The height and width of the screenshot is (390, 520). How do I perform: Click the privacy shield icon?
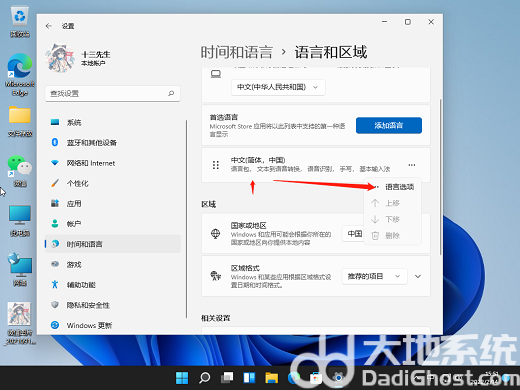point(55,305)
